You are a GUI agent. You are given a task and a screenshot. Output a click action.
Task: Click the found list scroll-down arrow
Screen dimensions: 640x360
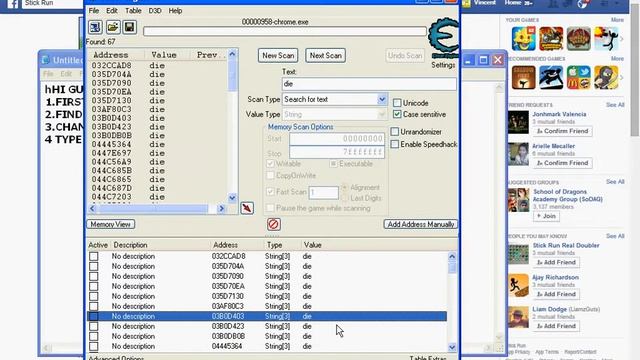tap(232, 198)
